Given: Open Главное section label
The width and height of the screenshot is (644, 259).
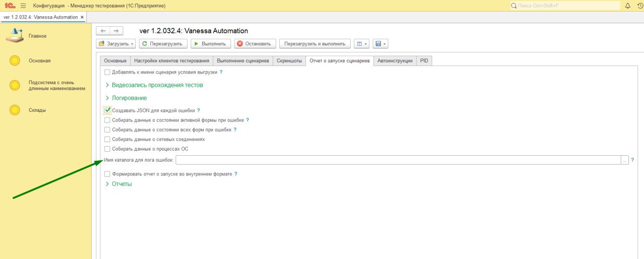Looking at the screenshot, I should [x=38, y=36].
